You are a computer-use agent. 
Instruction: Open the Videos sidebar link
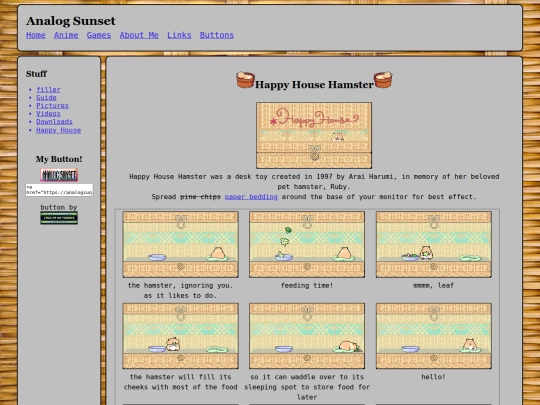point(48,113)
